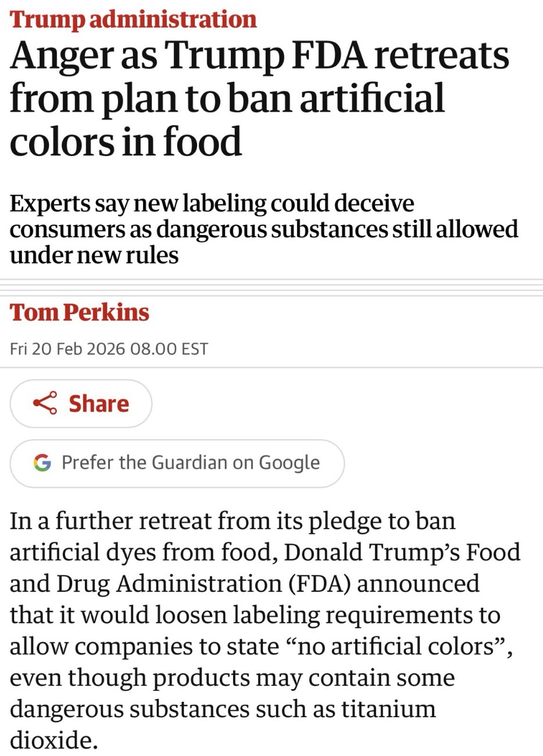Open the "Trump administration" section link

pos(133,19)
